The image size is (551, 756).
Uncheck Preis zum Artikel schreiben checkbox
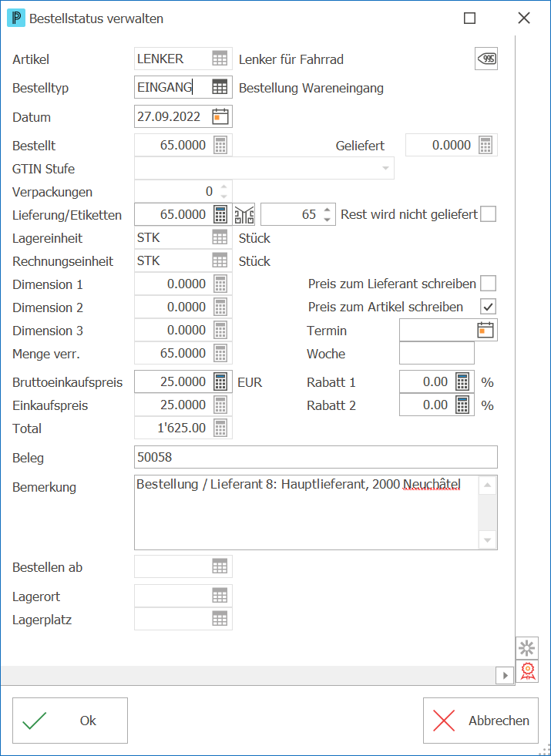(489, 307)
